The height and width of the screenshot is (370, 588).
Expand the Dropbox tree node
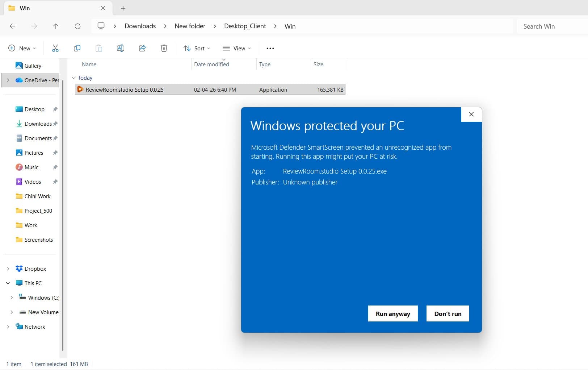(x=8, y=269)
